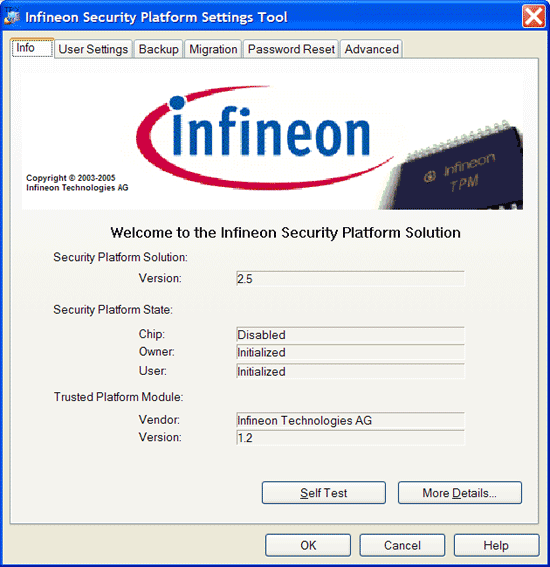Close the Security Platform Settings Tool window
Image resolution: width=550 pixels, height=567 pixels.
click(533, 17)
